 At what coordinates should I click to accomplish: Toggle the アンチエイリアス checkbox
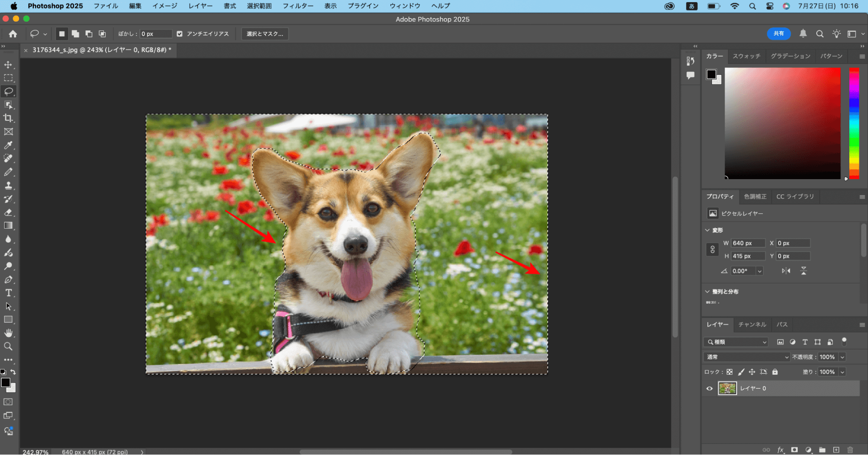tap(179, 34)
